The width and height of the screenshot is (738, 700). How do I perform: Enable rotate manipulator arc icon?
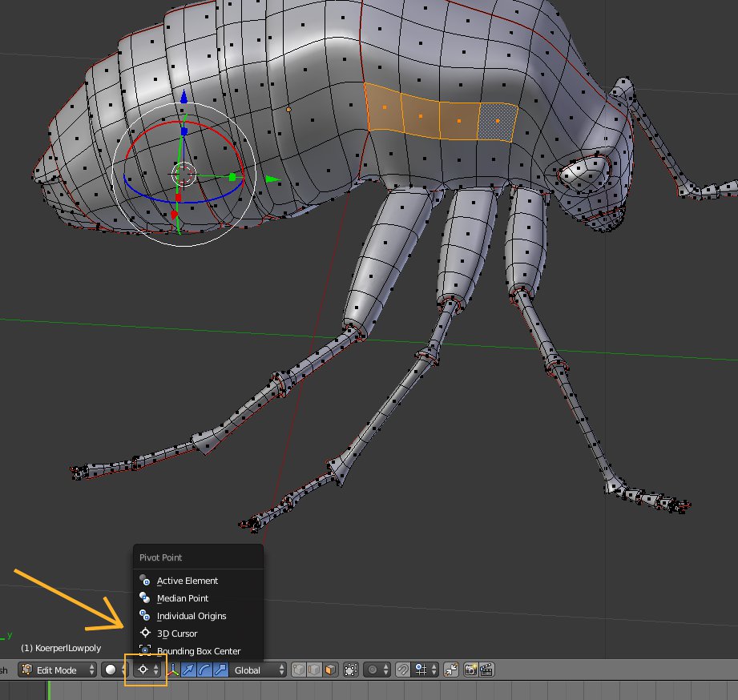[204, 670]
